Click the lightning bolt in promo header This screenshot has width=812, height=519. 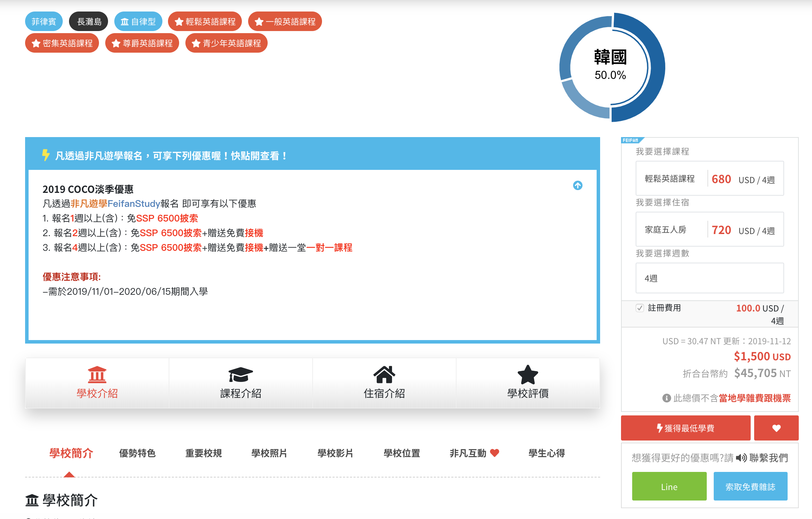tap(45, 155)
